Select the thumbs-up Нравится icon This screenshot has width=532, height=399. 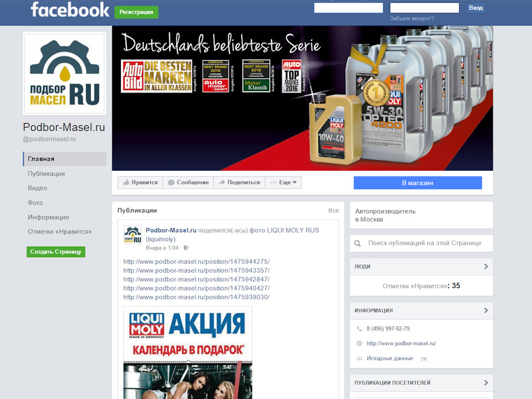(126, 182)
